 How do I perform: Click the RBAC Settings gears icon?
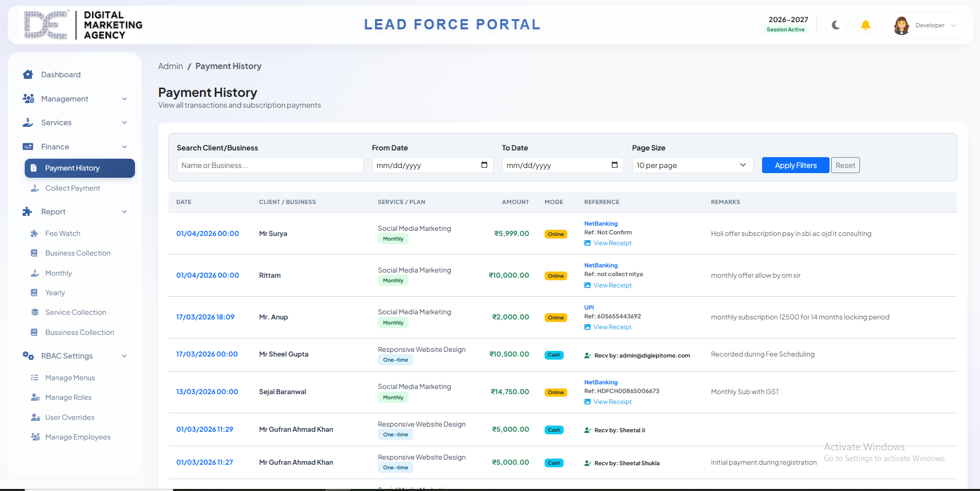click(28, 355)
